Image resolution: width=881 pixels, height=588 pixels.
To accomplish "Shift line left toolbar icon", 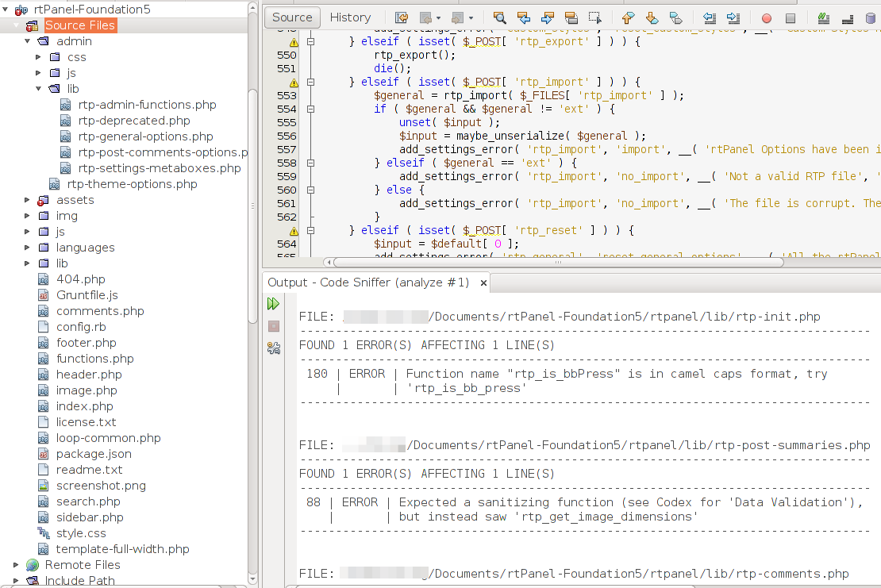I will point(710,18).
